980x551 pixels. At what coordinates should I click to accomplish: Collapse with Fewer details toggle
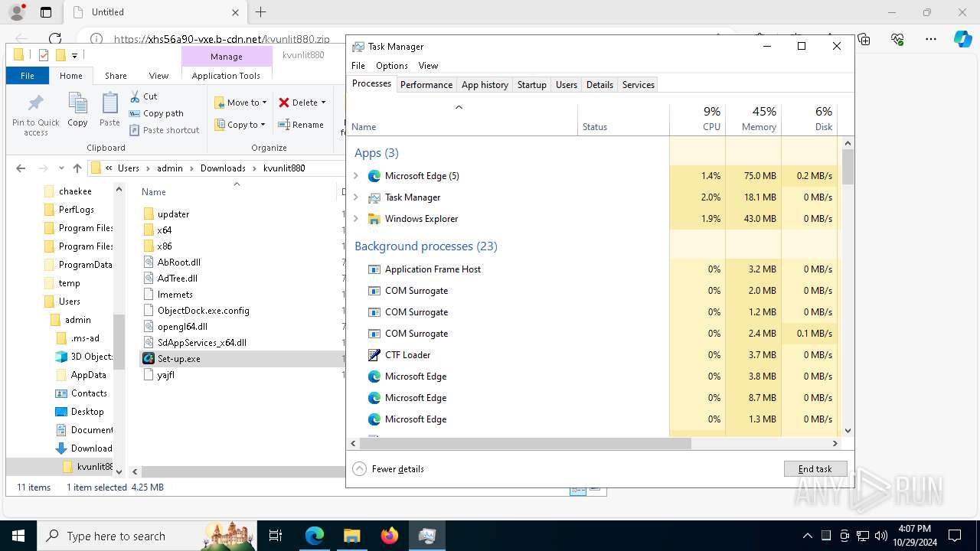(x=388, y=469)
